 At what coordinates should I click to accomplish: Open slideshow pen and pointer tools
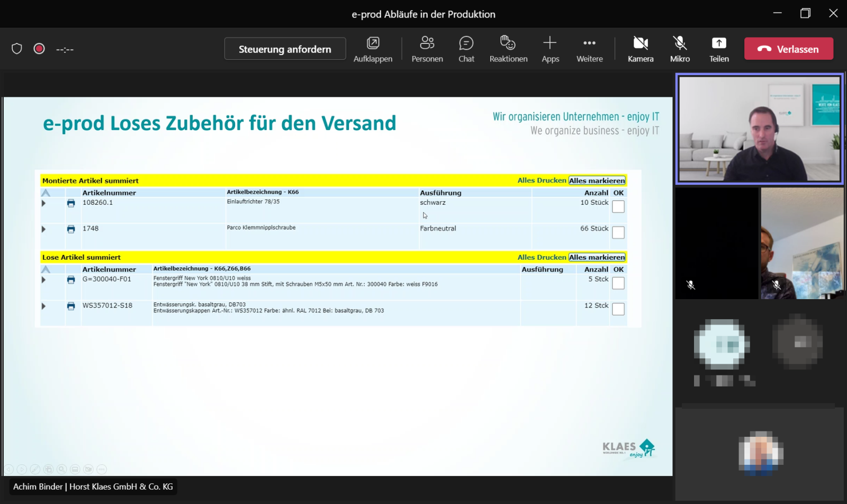(35, 469)
